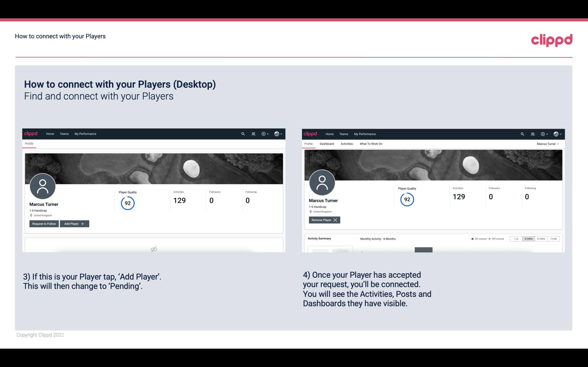
Task: Select the Activities tab on right panel
Action: click(x=347, y=144)
